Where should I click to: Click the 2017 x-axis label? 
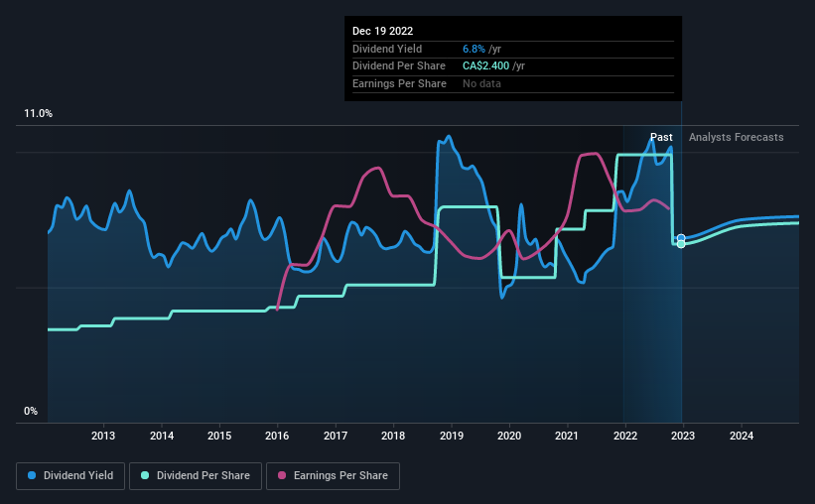tap(336, 436)
